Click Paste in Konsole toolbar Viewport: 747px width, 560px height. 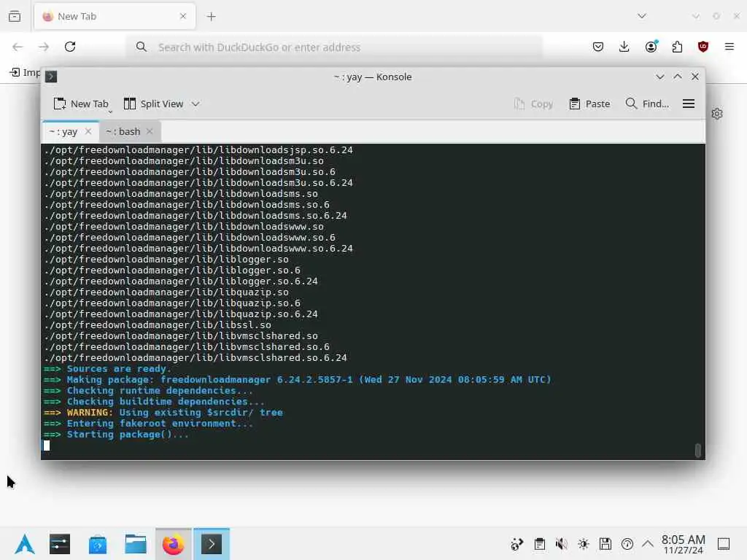[589, 104]
